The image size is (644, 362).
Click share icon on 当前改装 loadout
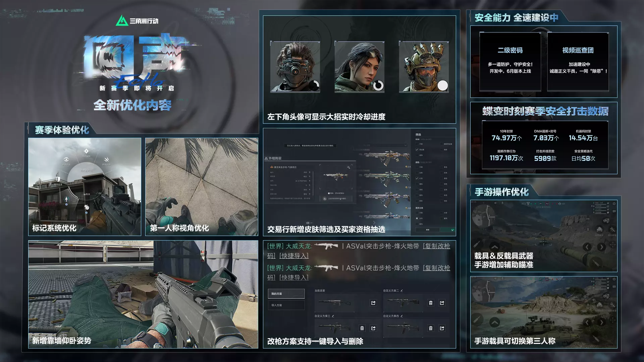373,303
